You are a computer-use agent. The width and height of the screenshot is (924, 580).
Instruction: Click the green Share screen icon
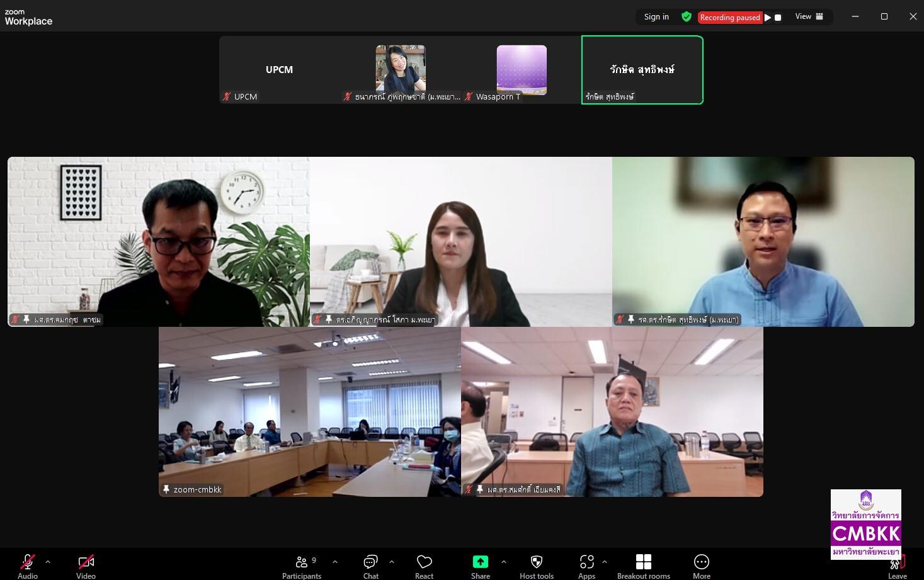[x=481, y=561]
